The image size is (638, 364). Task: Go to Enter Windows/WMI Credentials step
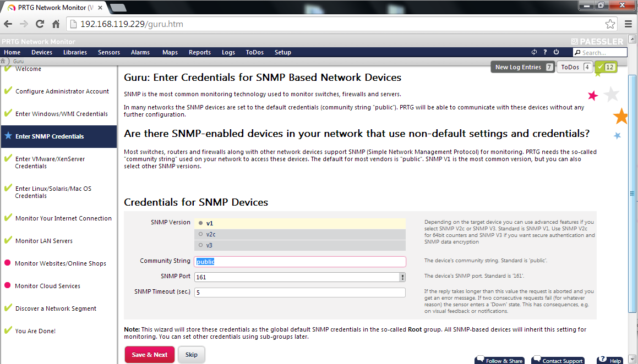click(x=62, y=114)
